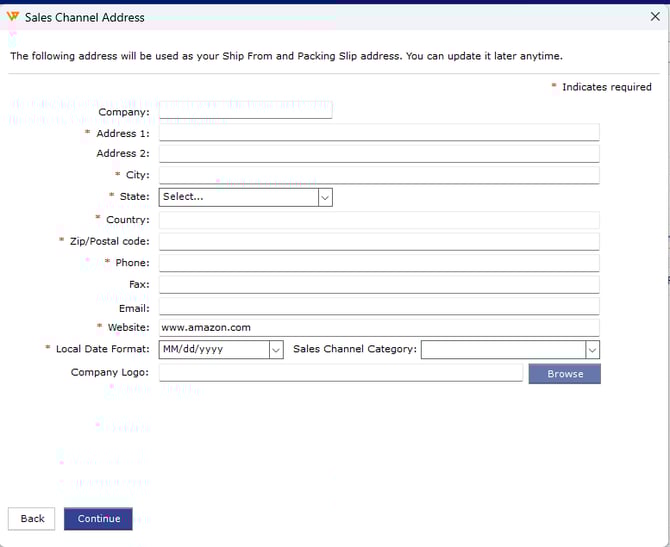
Task: Go back with the Back button
Action: (x=32, y=518)
